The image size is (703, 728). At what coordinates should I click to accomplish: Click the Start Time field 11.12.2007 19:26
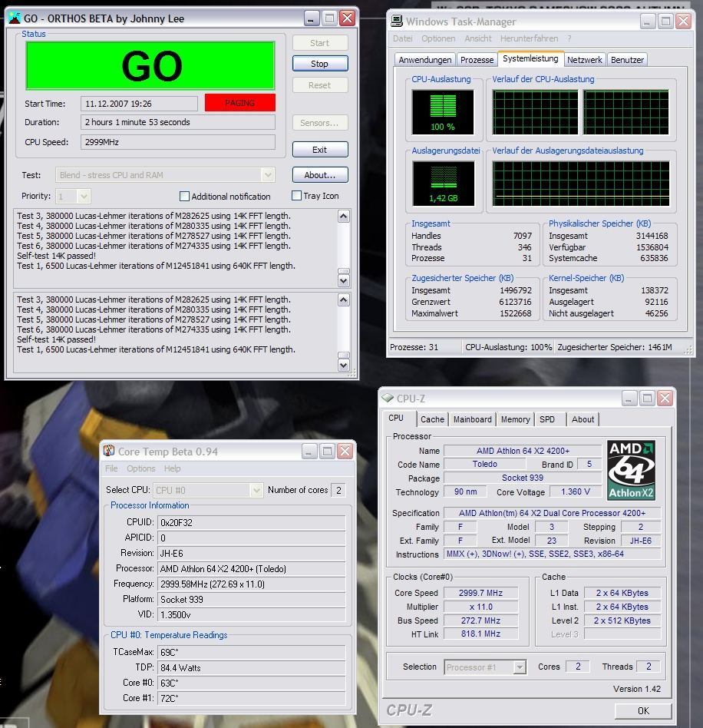pyautogui.click(x=139, y=104)
